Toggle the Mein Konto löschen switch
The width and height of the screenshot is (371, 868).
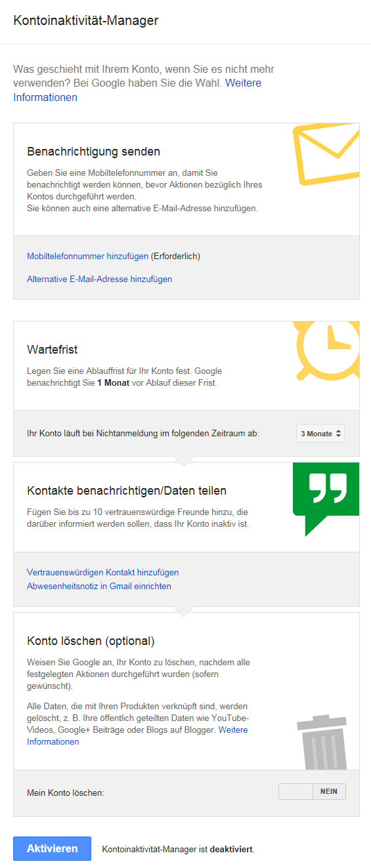[x=312, y=791]
